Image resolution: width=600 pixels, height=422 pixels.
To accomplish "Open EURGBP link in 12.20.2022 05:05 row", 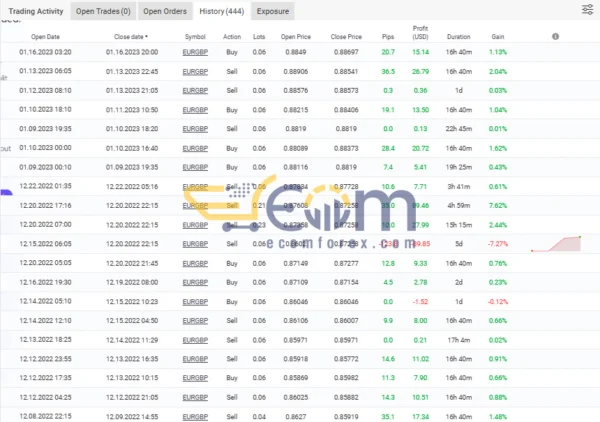I will click(195, 263).
